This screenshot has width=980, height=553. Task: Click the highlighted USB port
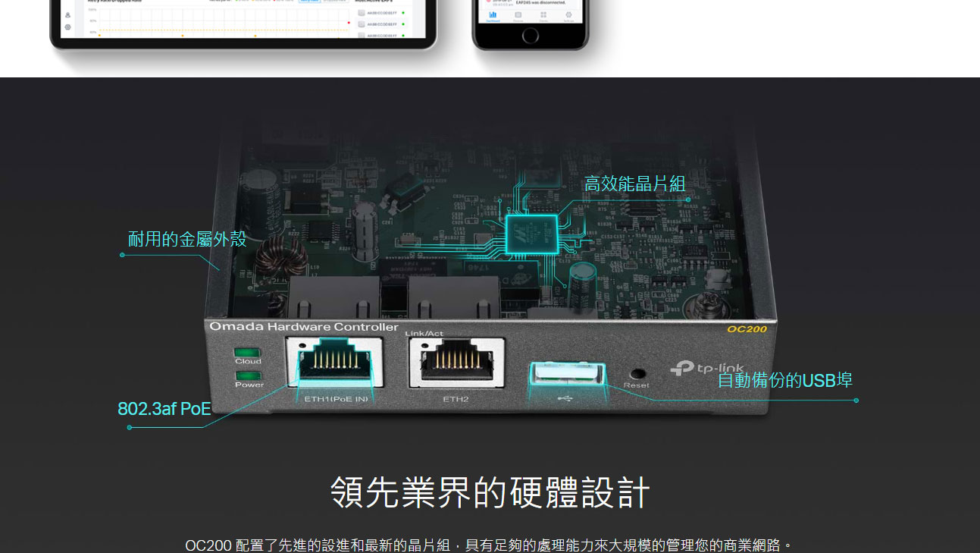(568, 374)
